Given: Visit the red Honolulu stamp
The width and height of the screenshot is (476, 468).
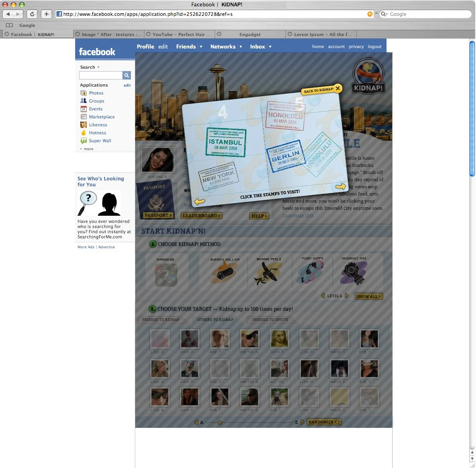Looking at the screenshot, I should [x=286, y=116].
